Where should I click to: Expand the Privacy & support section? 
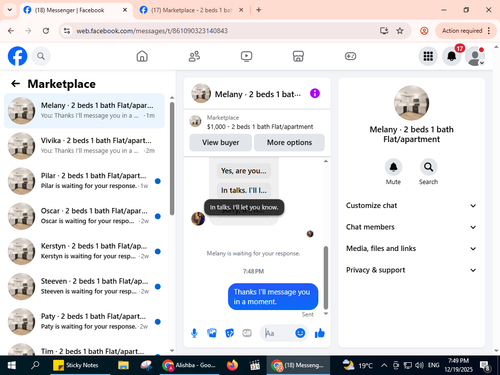click(411, 270)
